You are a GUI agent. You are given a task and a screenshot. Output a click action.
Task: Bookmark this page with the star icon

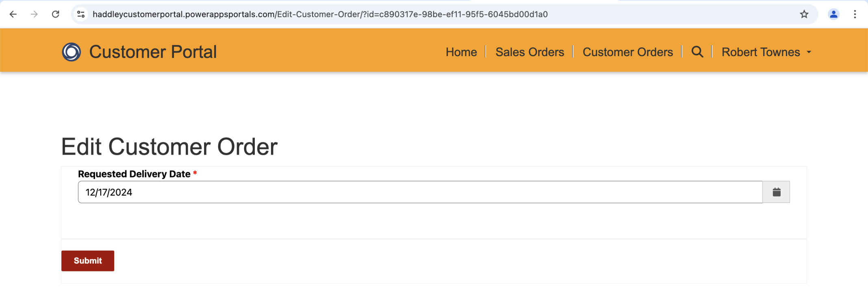[x=804, y=14]
